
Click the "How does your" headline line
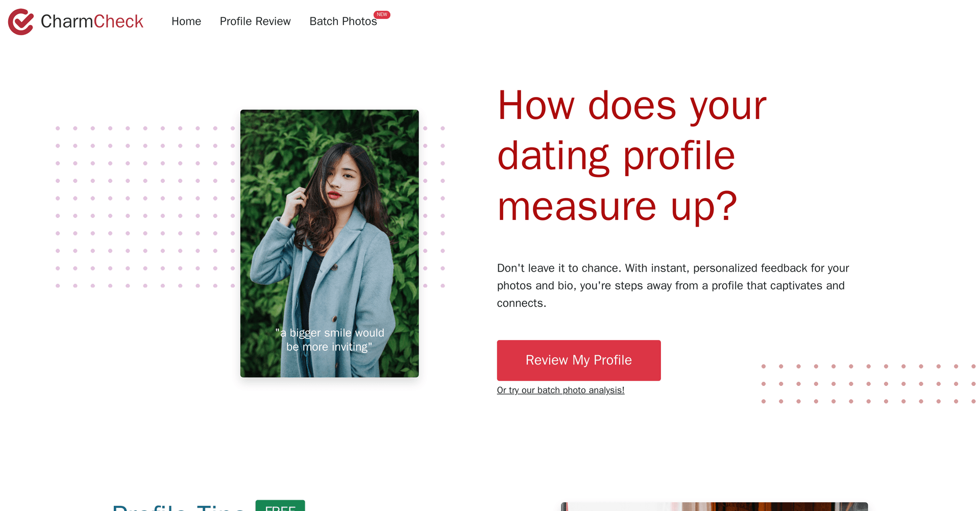[x=632, y=106]
